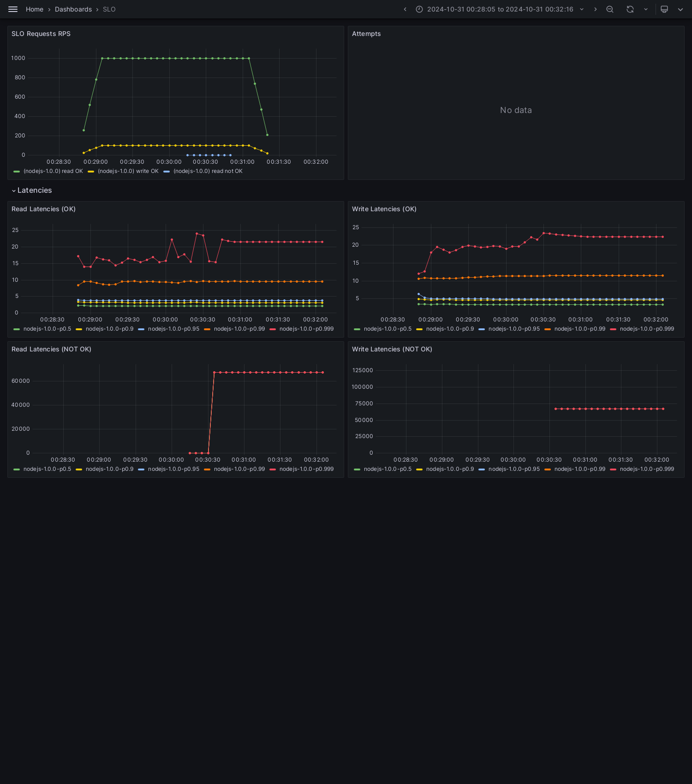This screenshot has height=784, width=692.
Task: Toggle the write OK legend series
Action: 128,171
